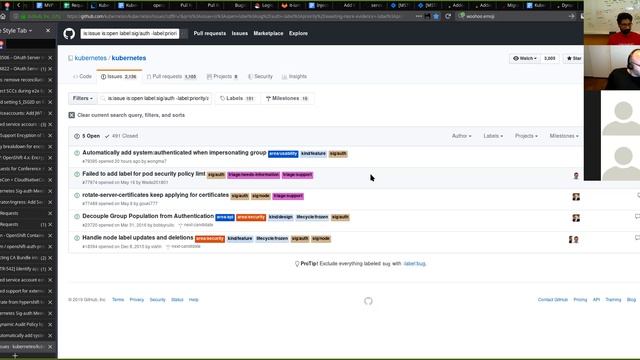Screen dimensions: 640x360
Task: Open the Issues header link
Action: (x=240, y=33)
